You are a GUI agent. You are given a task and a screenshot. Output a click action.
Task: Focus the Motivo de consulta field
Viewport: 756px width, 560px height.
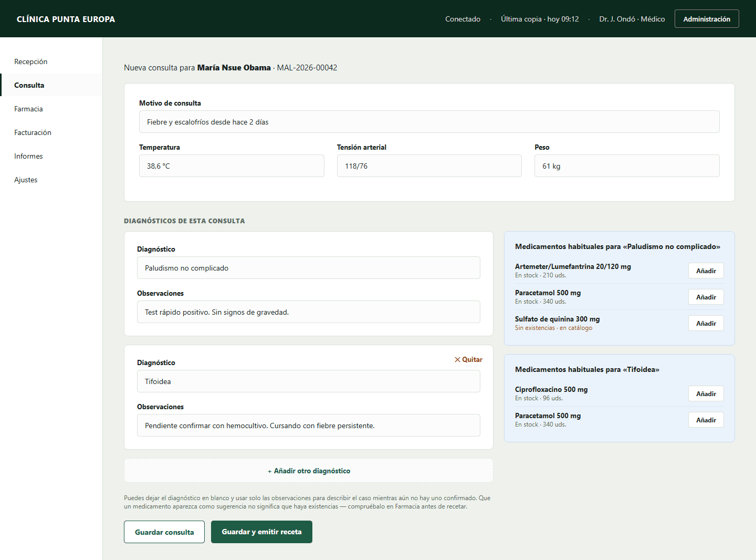tap(429, 122)
